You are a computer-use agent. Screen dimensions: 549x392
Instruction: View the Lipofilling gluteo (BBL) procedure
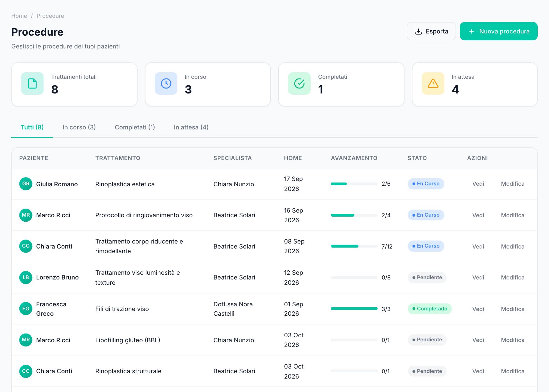pyautogui.click(x=478, y=340)
